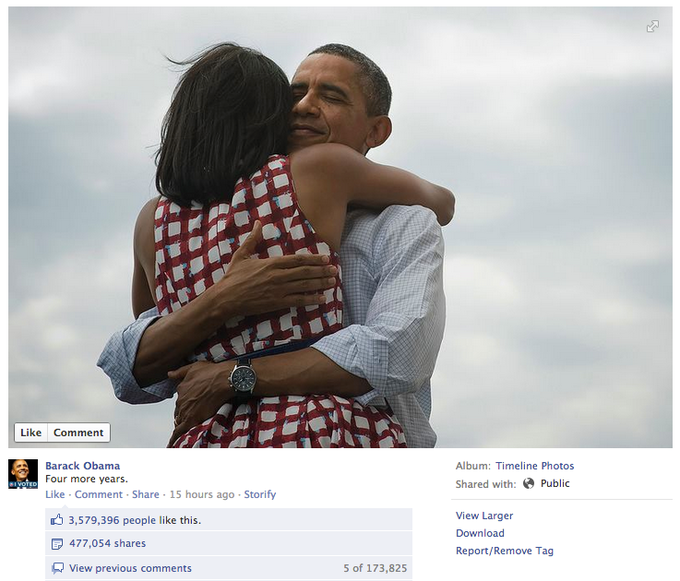Screen dimensions: 680x581
Task: Click the Comment button on the photo
Action: (x=78, y=433)
